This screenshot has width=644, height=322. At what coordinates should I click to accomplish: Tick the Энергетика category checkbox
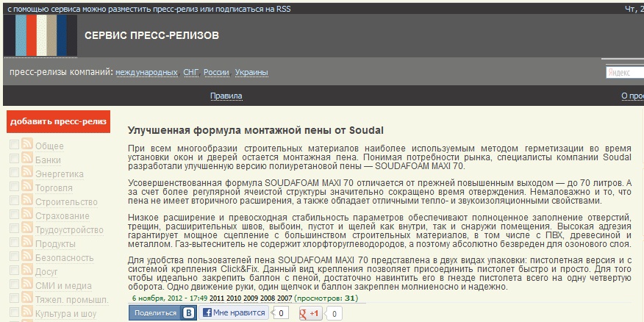click(15, 173)
